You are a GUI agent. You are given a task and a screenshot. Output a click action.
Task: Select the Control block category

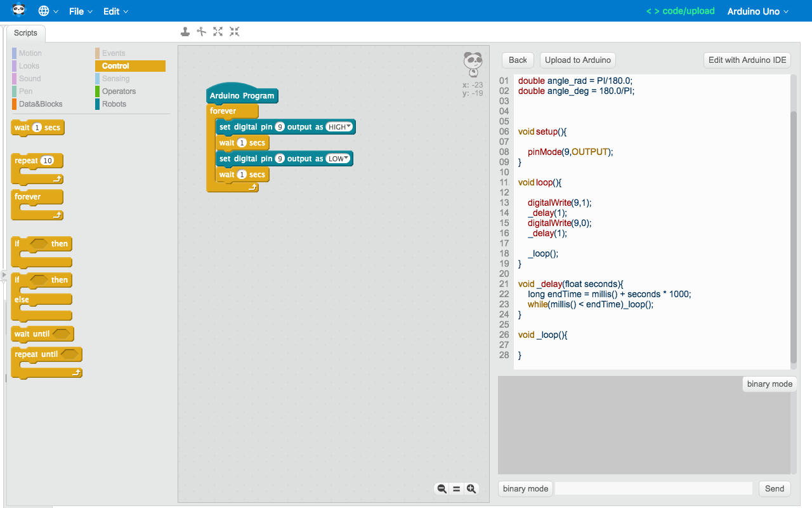[130, 66]
